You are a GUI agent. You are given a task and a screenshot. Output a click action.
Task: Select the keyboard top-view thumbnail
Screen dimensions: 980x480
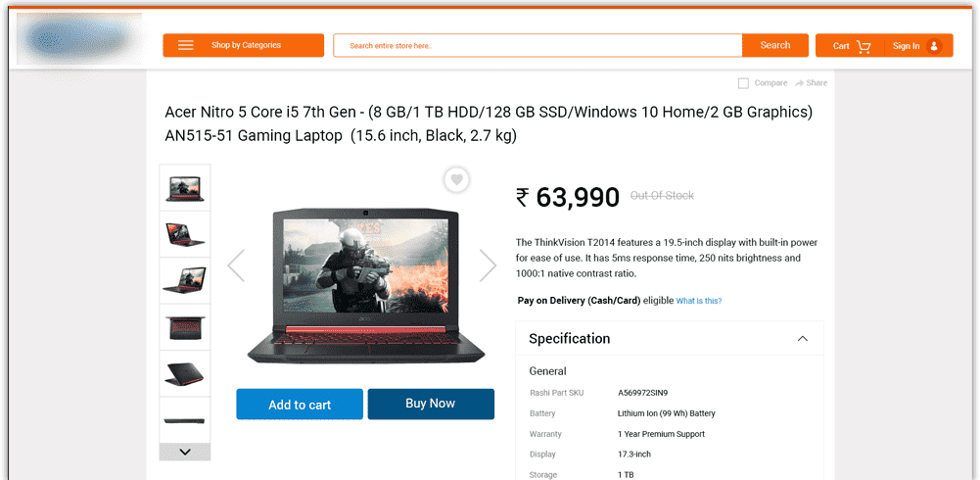(185, 327)
